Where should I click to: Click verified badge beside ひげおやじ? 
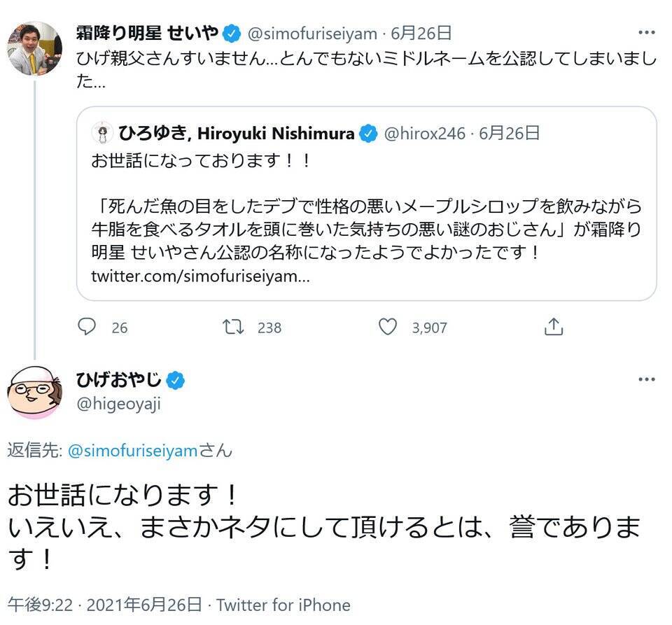tap(176, 381)
